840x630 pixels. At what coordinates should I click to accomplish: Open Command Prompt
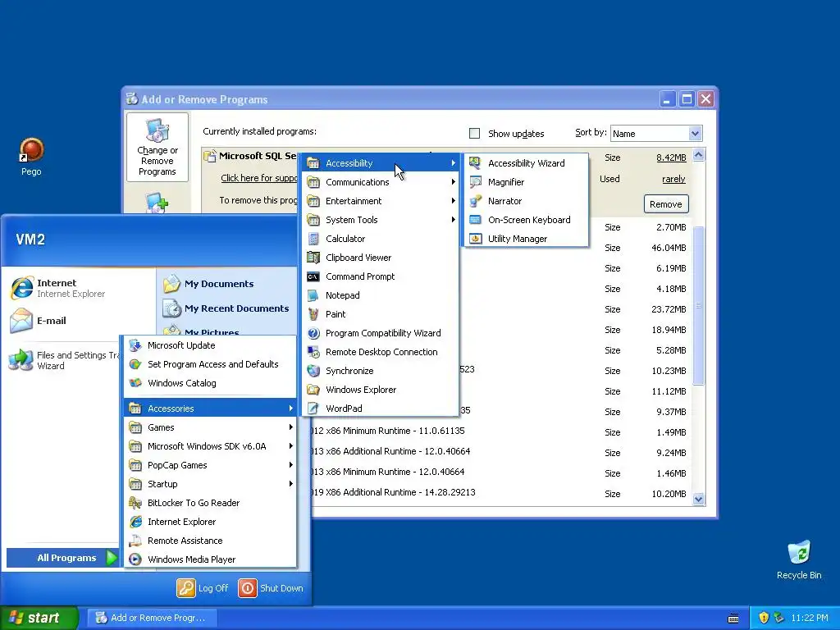tap(380, 276)
